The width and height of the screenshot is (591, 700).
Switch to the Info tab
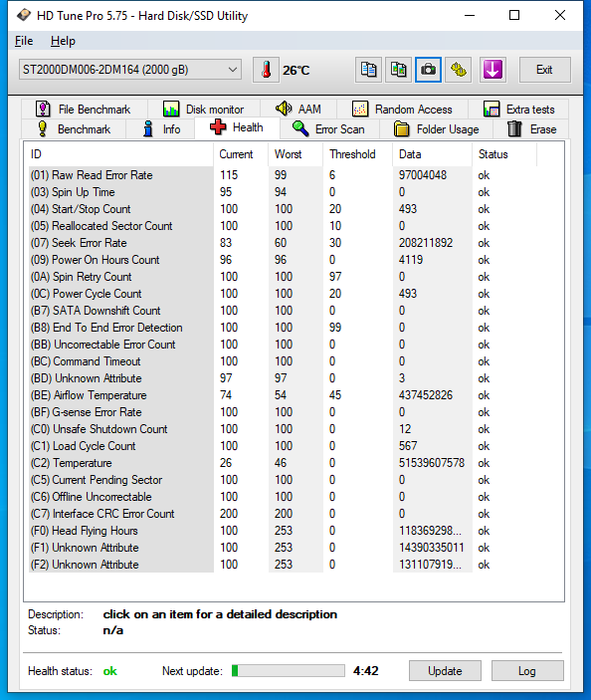[161, 129]
